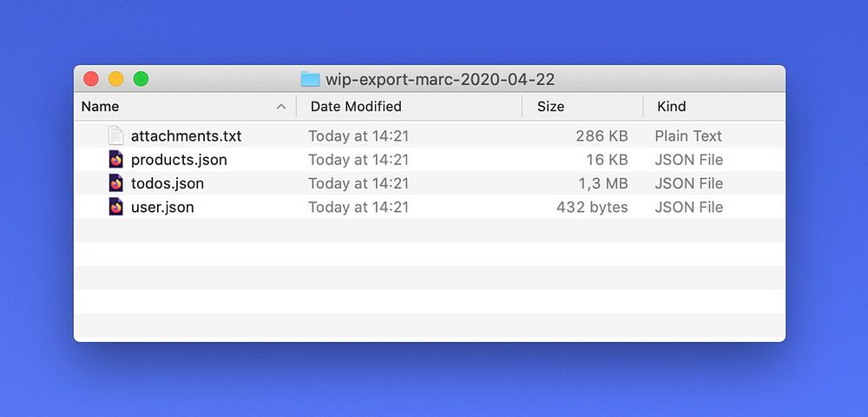Click the Plain Text kind of attachments.txt
The image size is (868, 417).
point(688,136)
